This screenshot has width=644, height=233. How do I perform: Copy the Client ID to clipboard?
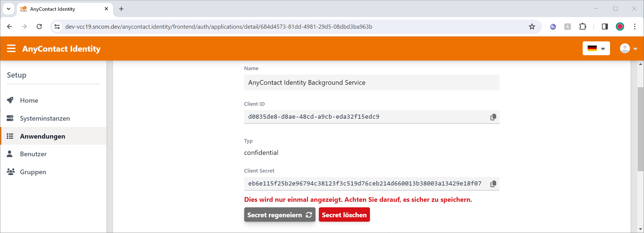[493, 117]
